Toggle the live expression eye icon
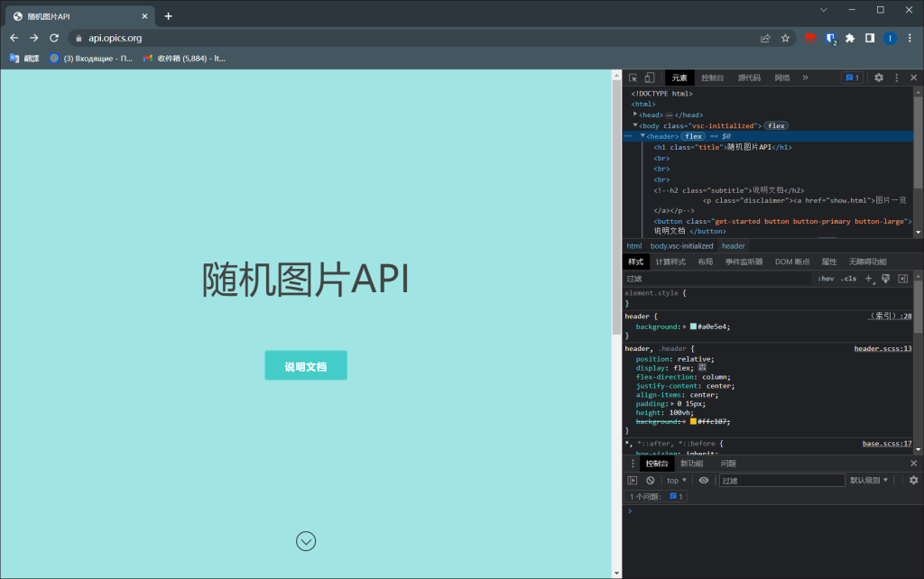The width and height of the screenshot is (924, 579). coord(704,481)
